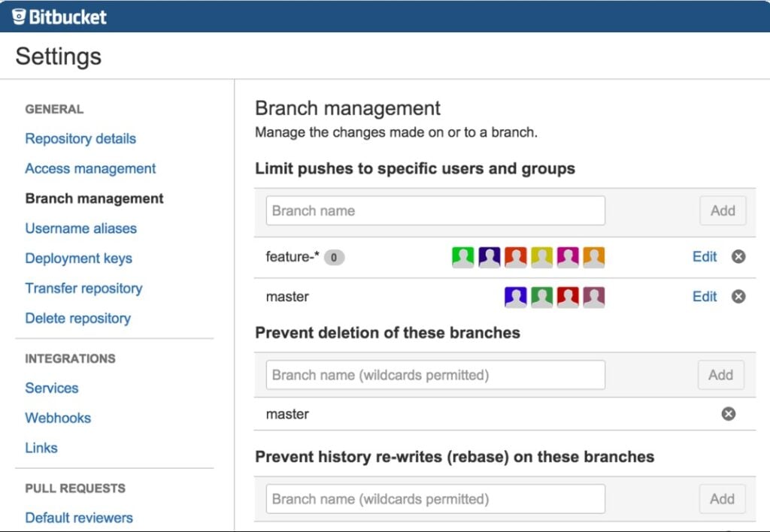Viewport: 770px width, 532px height.
Task: Click the dark navy avatar in the feature-* row
Action: 489,257
